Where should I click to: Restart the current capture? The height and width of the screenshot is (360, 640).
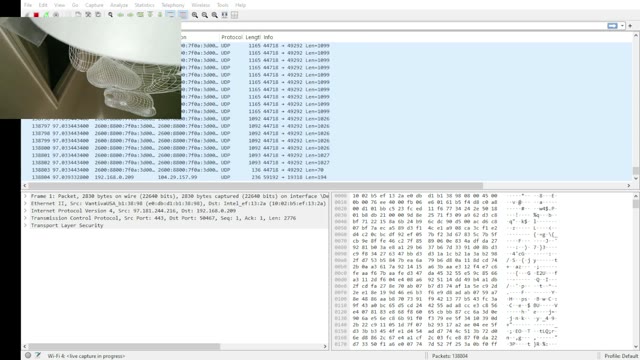click(46, 15)
